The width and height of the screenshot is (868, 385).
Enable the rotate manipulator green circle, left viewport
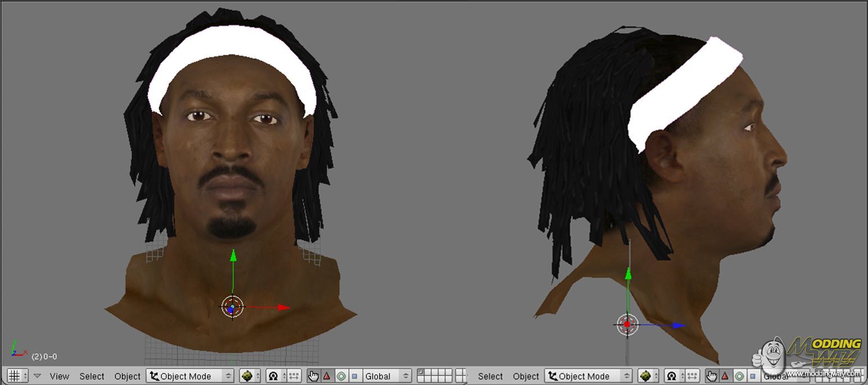[x=340, y=376]
